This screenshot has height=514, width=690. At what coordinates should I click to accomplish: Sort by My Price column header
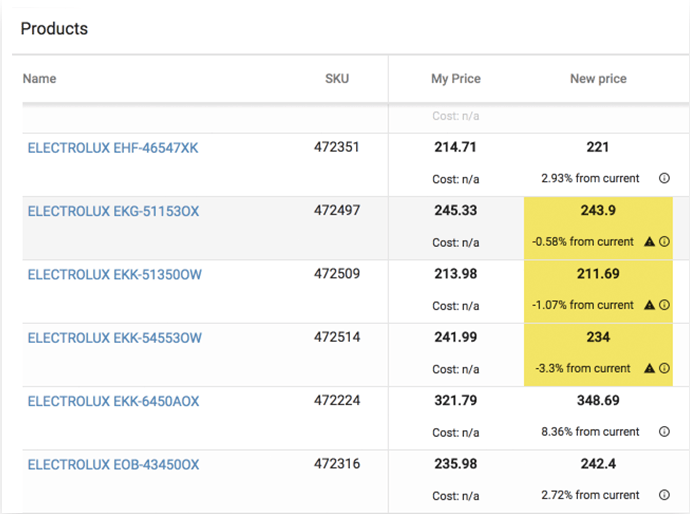[x=456, y=79]
